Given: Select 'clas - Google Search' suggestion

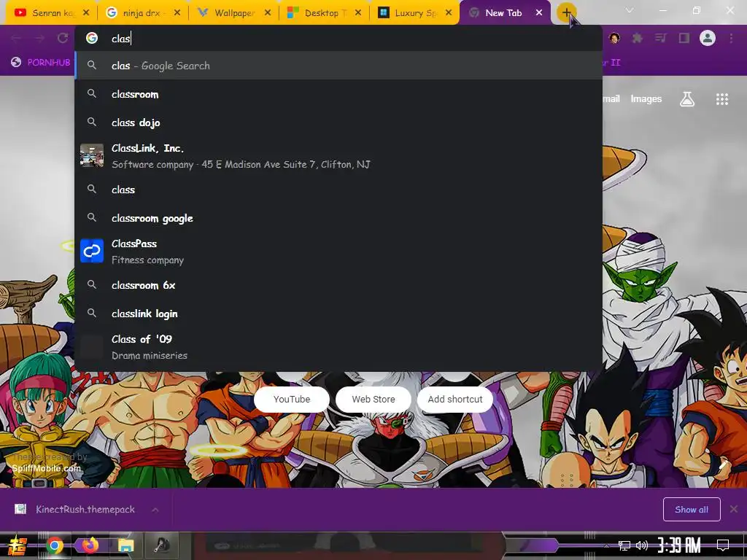Looking at the screenshot, I should click(x=338, y=66).
